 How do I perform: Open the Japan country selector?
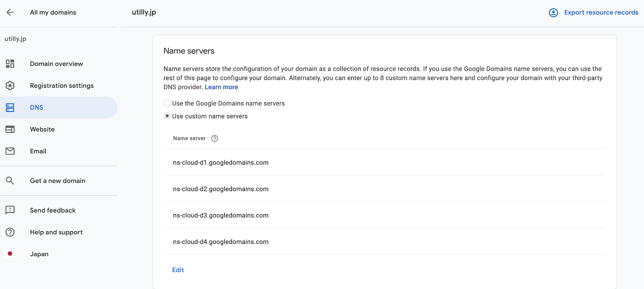39,254
